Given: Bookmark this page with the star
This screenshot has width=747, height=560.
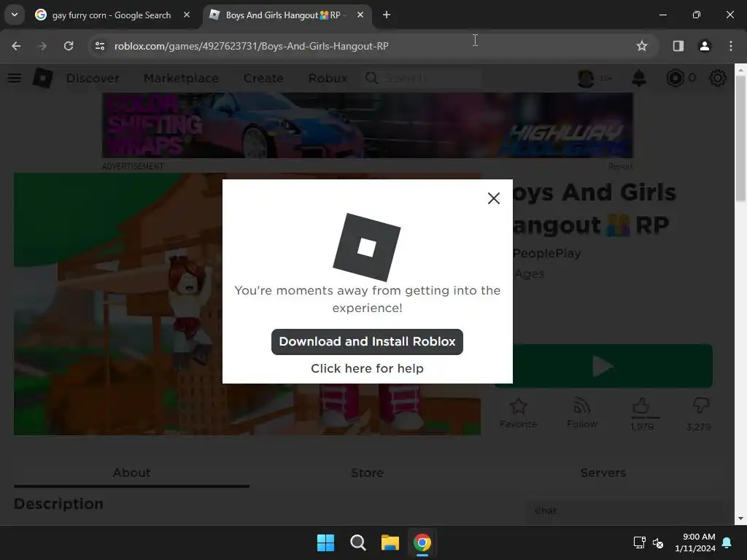Looking at the screenshot, I should click(642, 46).
